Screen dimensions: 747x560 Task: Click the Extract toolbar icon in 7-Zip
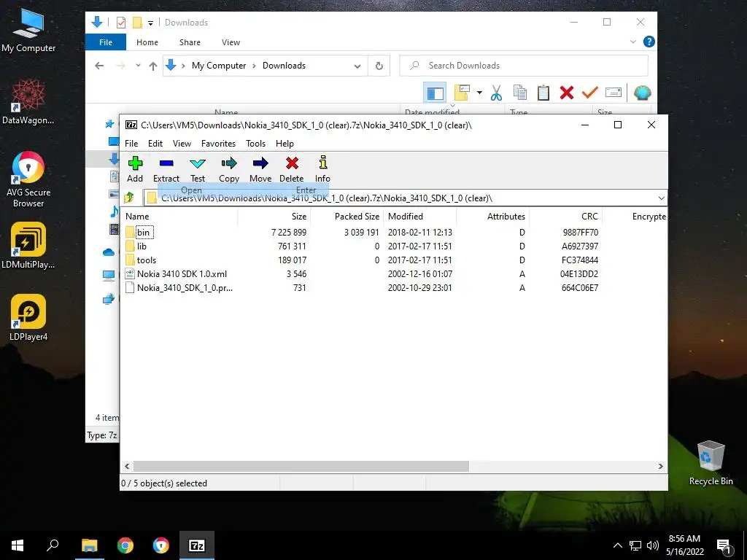166,169
